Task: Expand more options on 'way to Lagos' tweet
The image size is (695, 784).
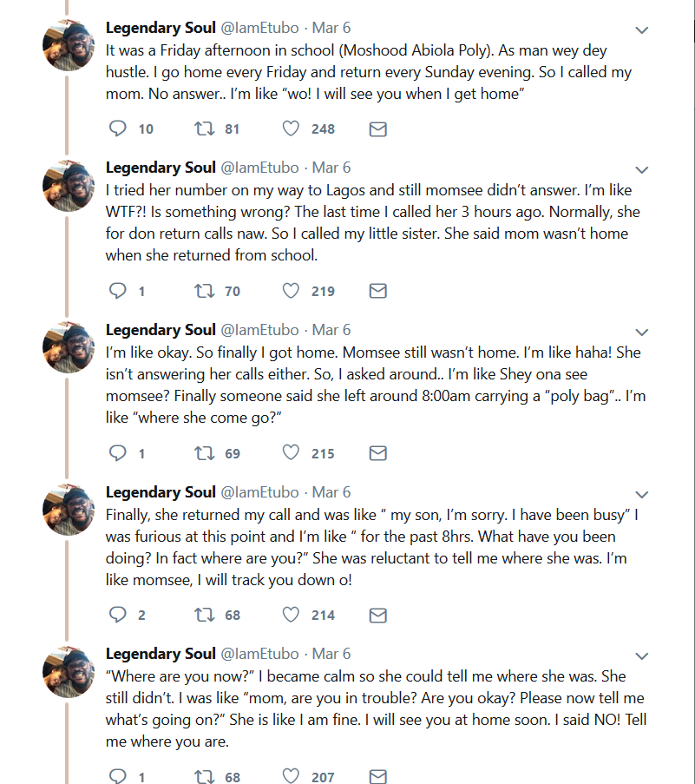Action: (641, 170)
